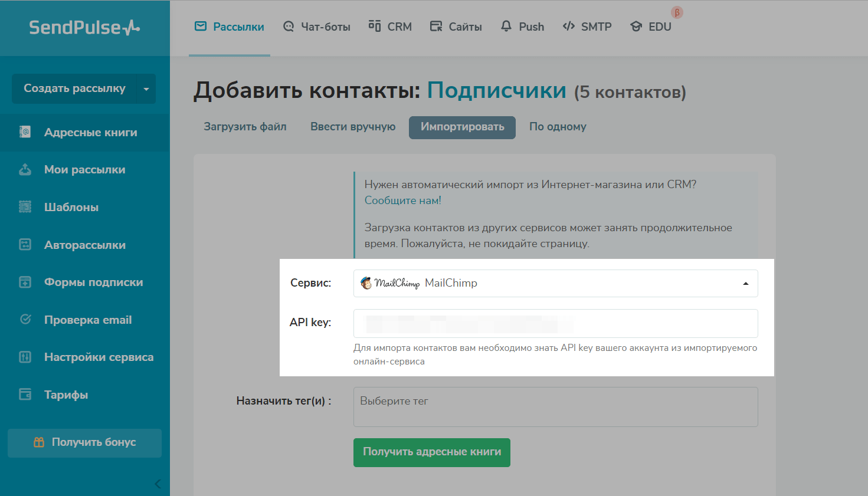Follow the Сообщите нам link
The height and width of the screenshot is (496, 868).
coord(402,201)
